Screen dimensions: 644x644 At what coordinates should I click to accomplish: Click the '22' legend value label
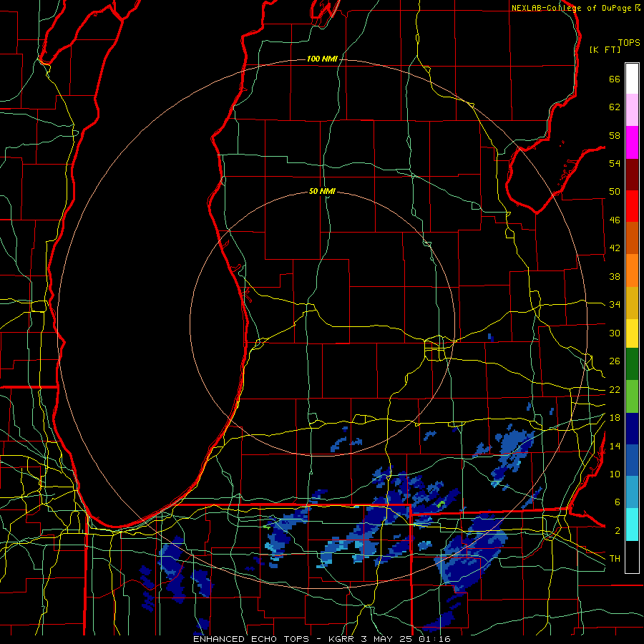(615, 389)
